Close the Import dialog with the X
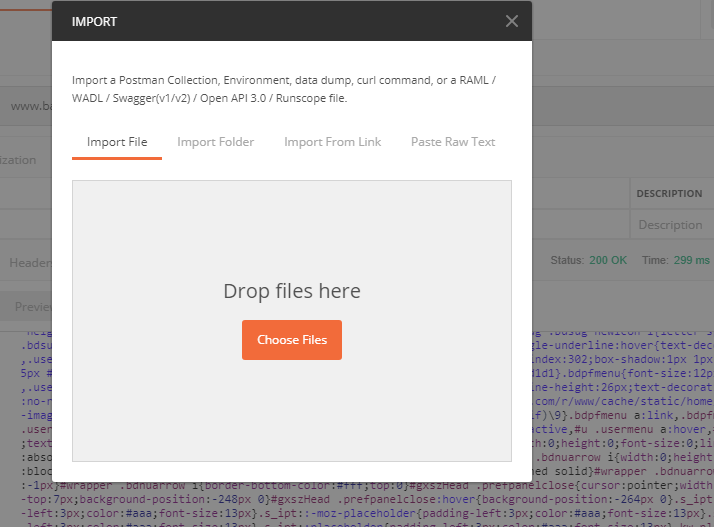Image resolution: width=714 pixels, height=527 pixels. pos(511,21)
